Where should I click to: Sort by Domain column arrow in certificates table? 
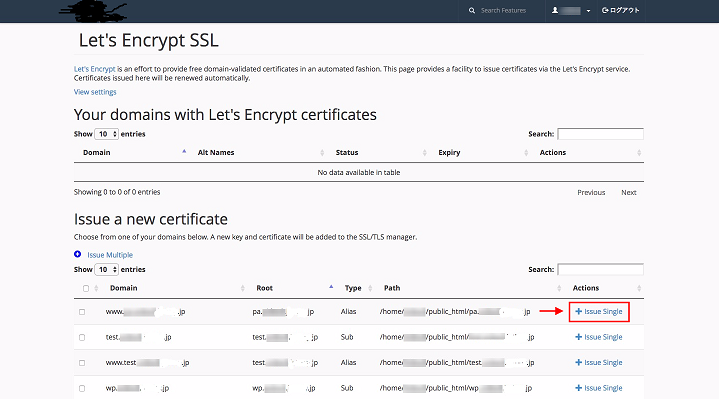pyautogui.click(x=184, y=151)
